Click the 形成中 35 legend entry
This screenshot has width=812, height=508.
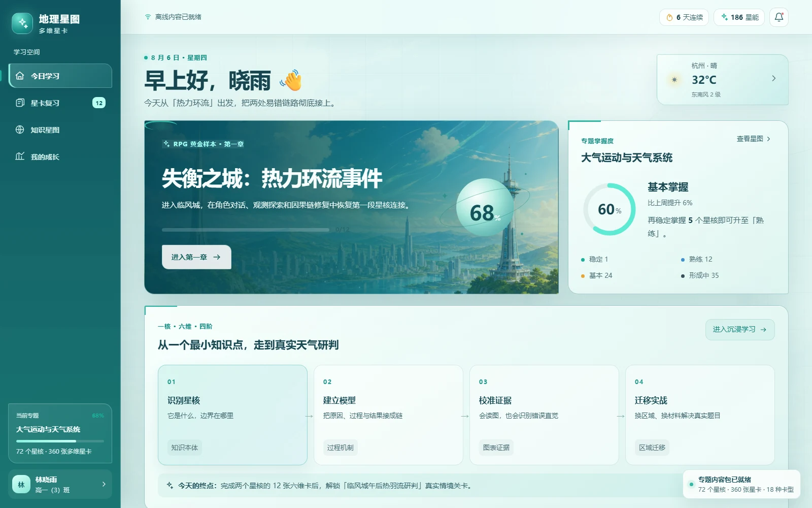[700, 275]
